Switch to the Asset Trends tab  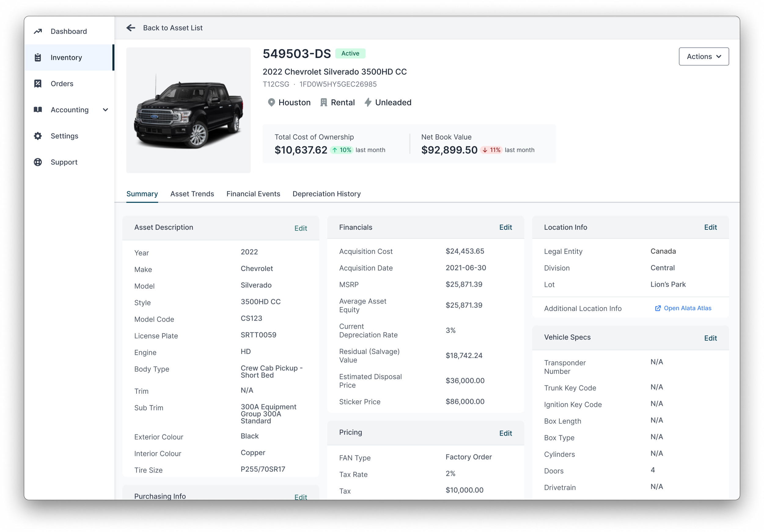[192, 194]
